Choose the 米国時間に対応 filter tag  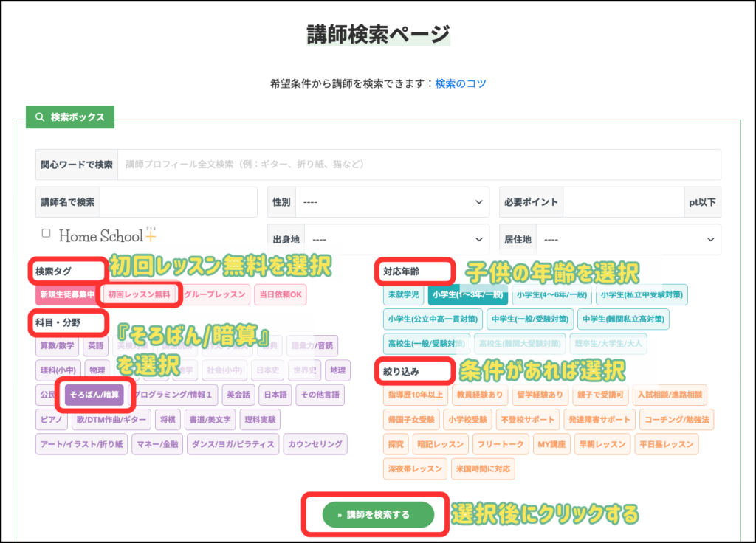coord(484,468)
